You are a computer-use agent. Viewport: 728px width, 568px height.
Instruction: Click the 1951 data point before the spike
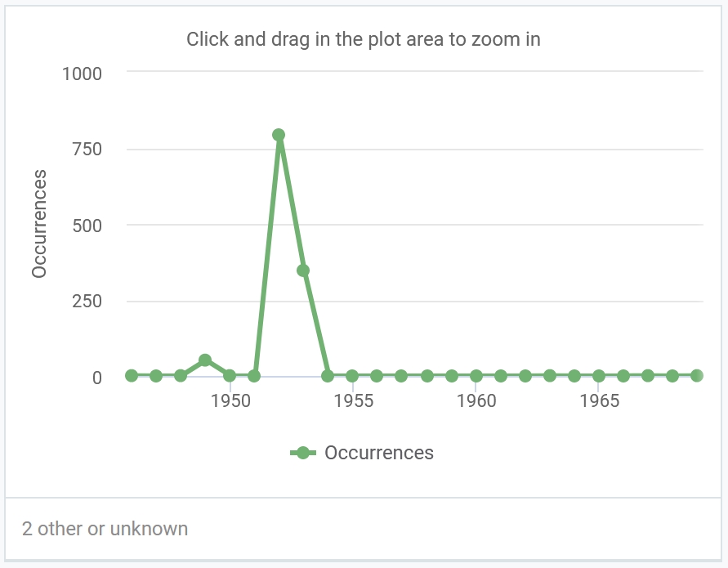coord(254,375)
